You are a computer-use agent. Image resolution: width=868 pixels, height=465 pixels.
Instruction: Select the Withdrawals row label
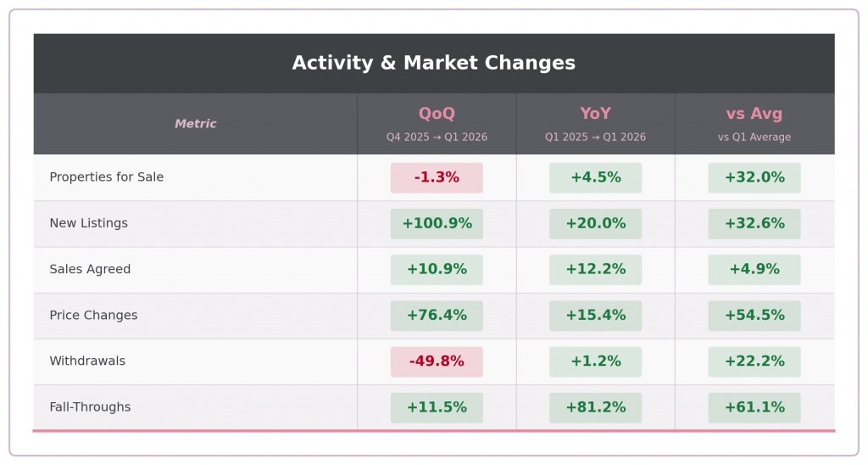[x=87, y=361]
